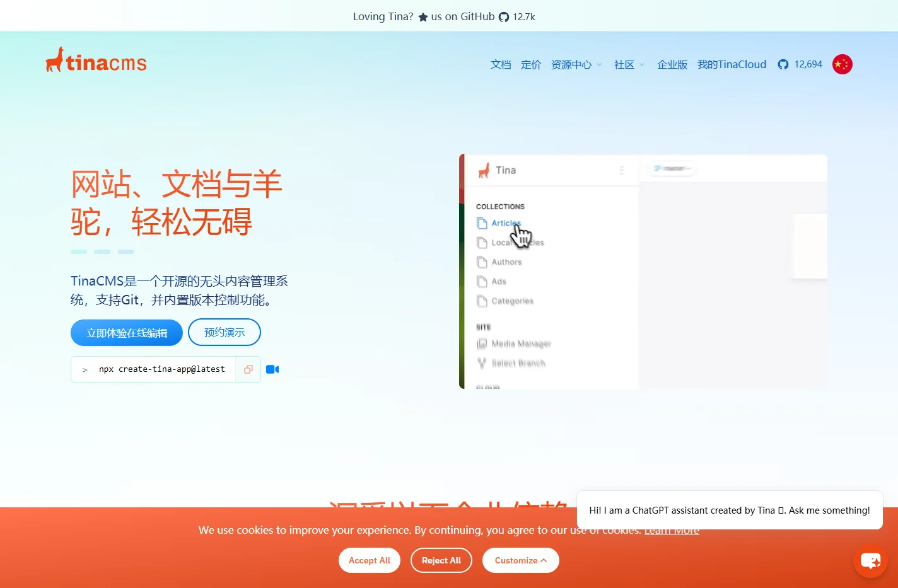The image size is (898, 588).
Task: Click Ads document icon in demo
Action: [482, 282]
